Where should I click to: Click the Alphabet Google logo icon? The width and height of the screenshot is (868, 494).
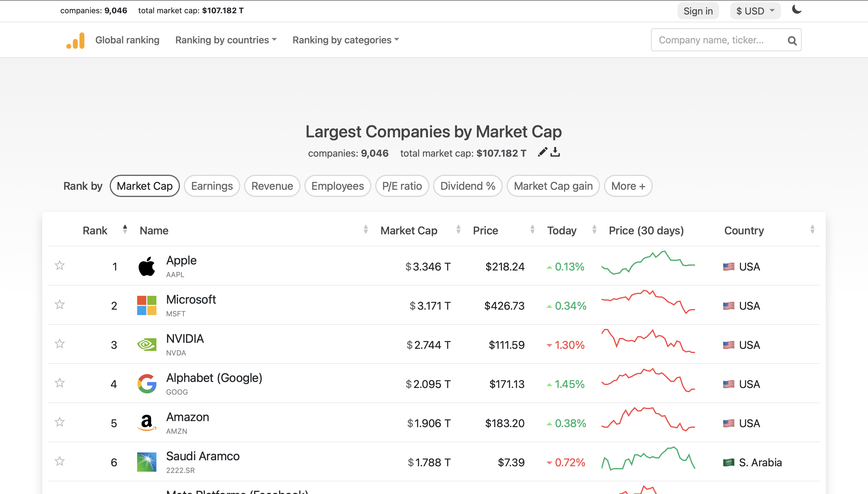click(146, 383)
